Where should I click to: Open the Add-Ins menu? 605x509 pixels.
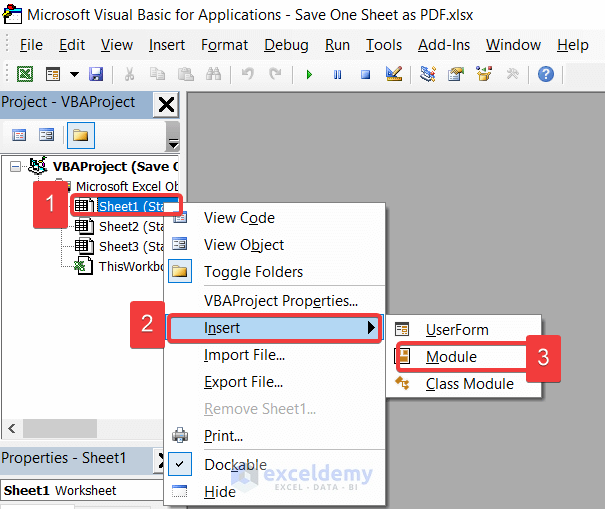[444, 45]
